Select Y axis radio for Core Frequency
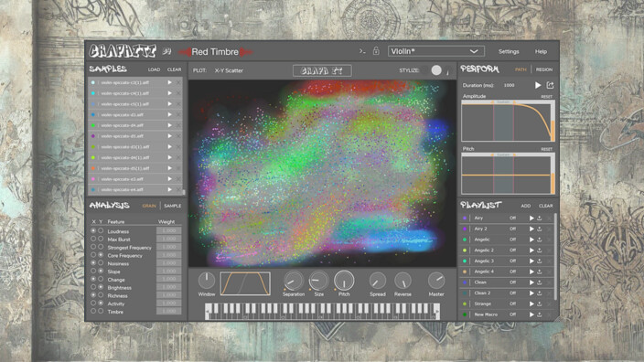The height and width of the screenshot is (362, 644). [101, 255]
